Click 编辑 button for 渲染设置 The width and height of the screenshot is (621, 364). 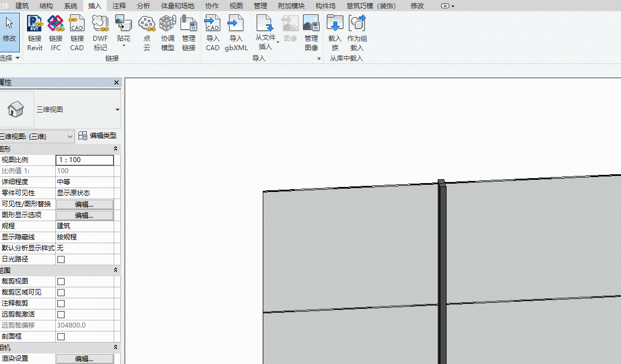click(x=85, y=358)
